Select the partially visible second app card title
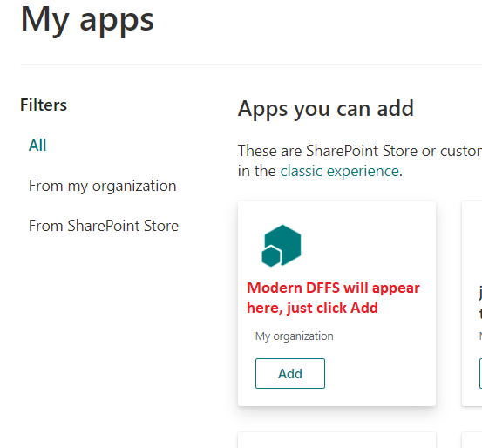Screen dimensions: 482x448 [480, 302]
